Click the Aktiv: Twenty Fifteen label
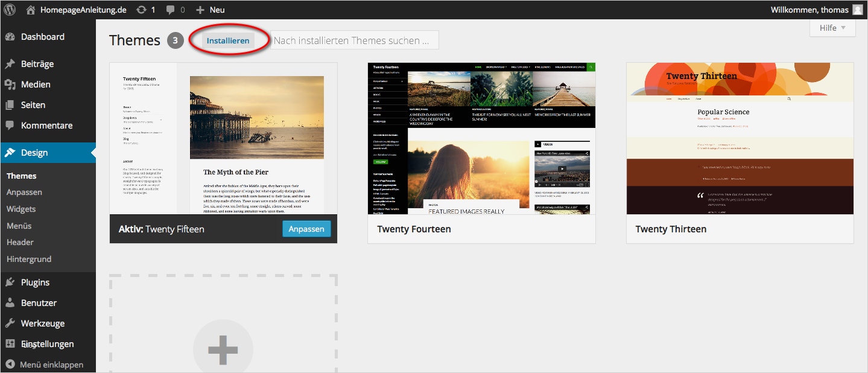 pos(161,229)
